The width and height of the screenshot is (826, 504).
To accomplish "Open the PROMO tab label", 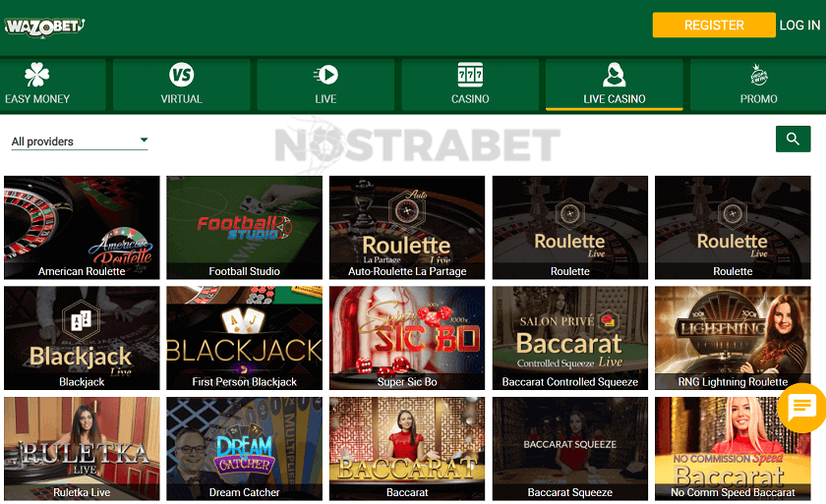I will coord(758,99).
